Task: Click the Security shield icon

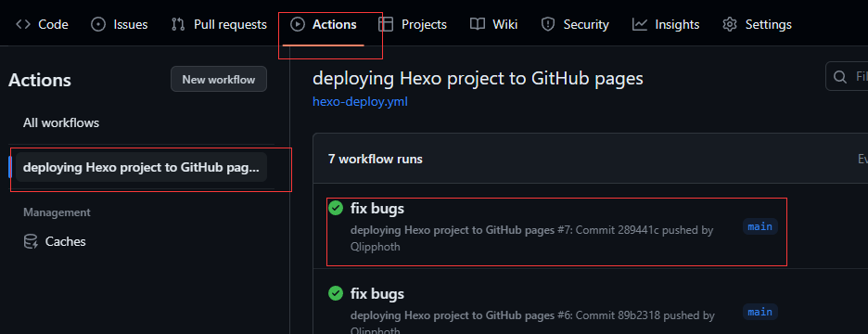Action: 548,24
